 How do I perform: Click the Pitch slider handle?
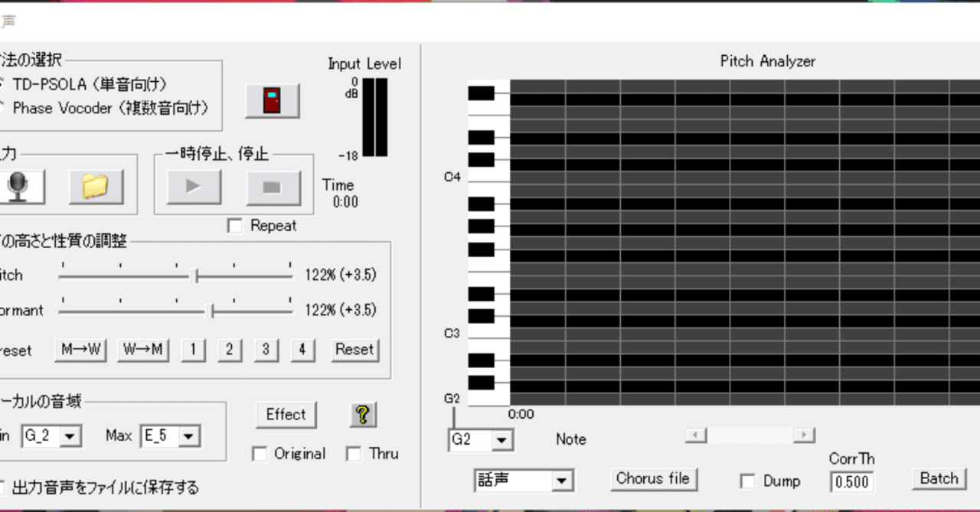(196, 276)
